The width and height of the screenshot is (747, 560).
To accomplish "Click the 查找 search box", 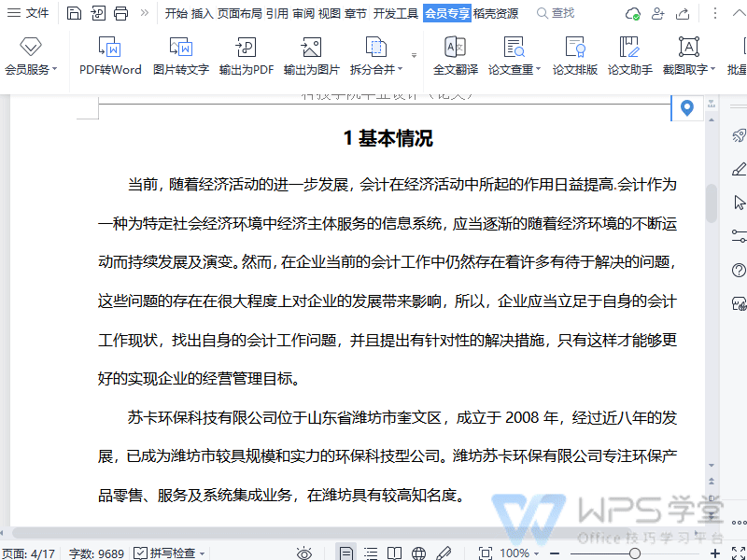I will click(556, 13).
